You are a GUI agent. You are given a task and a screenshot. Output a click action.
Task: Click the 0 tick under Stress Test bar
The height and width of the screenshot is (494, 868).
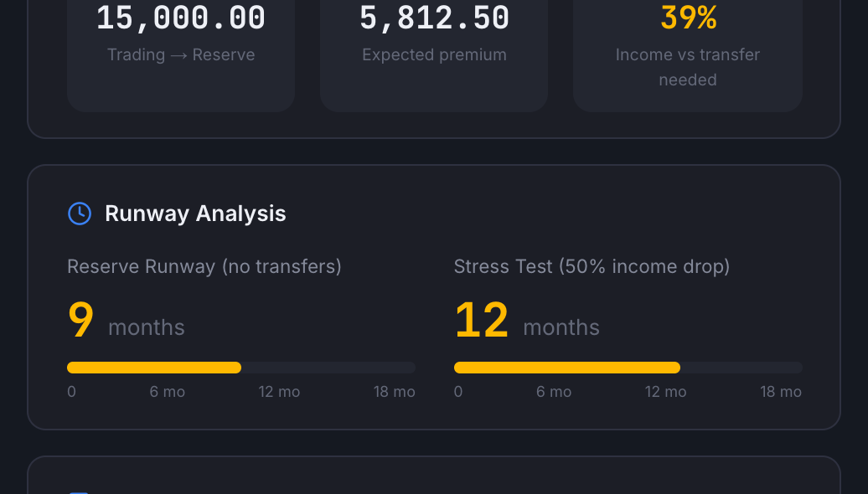[458, 392]
